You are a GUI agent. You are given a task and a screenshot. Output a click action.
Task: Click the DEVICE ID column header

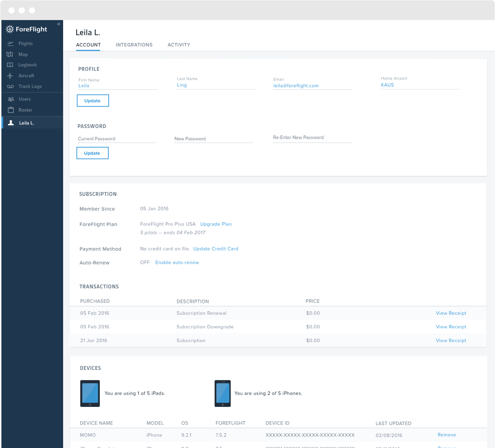(x=277, y=423)
